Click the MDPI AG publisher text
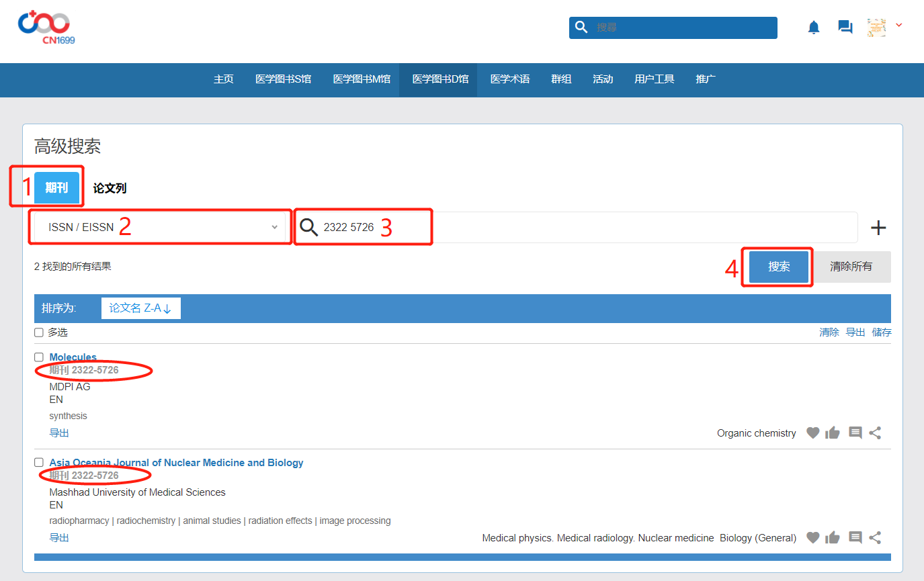Screen dimensions: 924x581 tap(70, 387)
